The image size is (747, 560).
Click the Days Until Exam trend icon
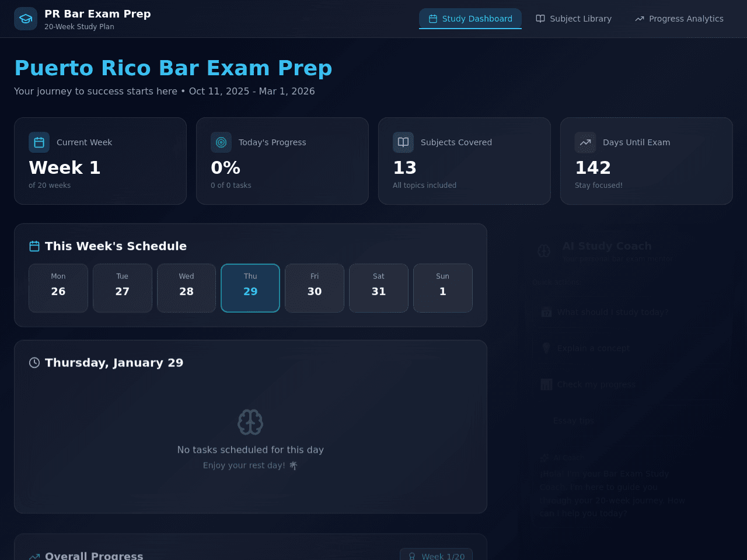coord(585,142)
